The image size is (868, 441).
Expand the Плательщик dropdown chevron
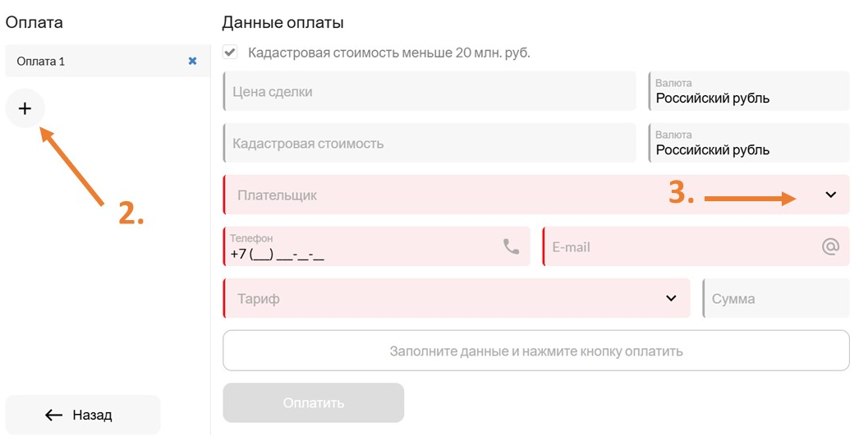coord(830,195)
